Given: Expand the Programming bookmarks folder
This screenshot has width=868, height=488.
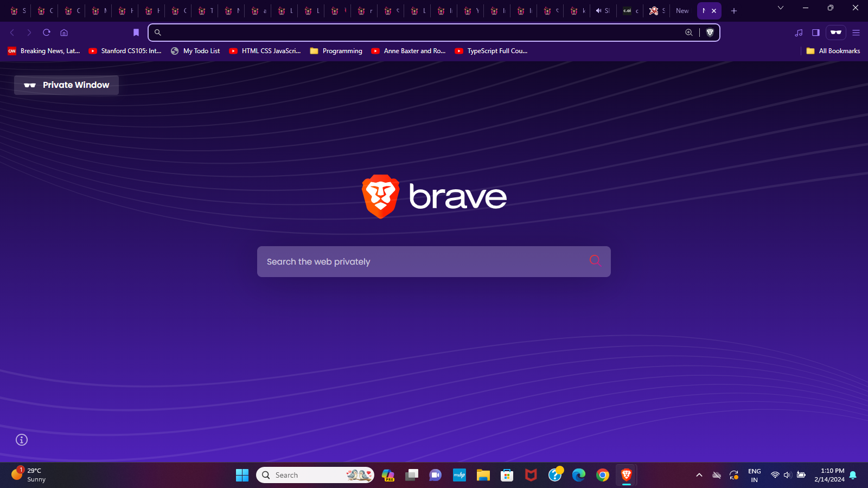Looking at the screenshot, I should pyautogui.click(x=336, y=51).
